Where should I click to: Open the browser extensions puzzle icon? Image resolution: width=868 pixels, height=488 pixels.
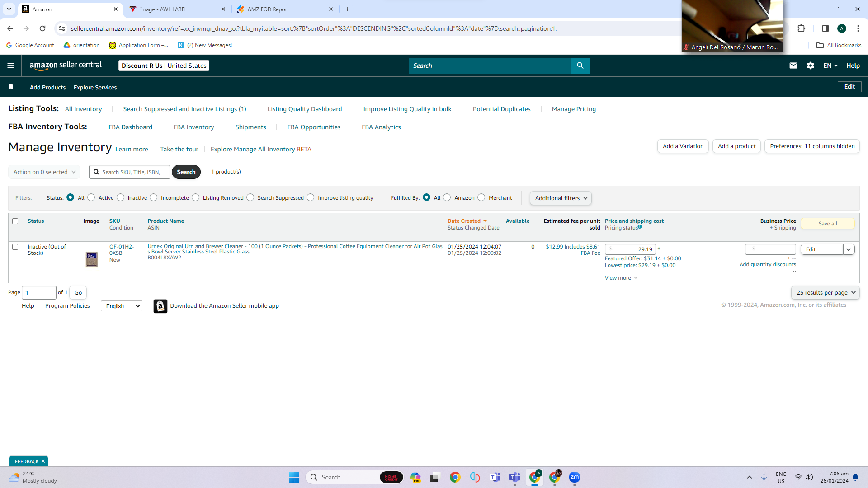pyautogui.click(x=802, y=28)
